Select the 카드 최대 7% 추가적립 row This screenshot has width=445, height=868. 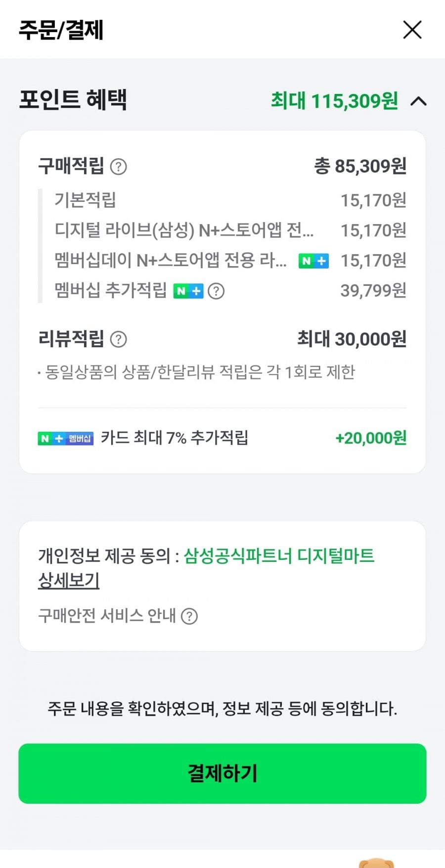point(175,438)
